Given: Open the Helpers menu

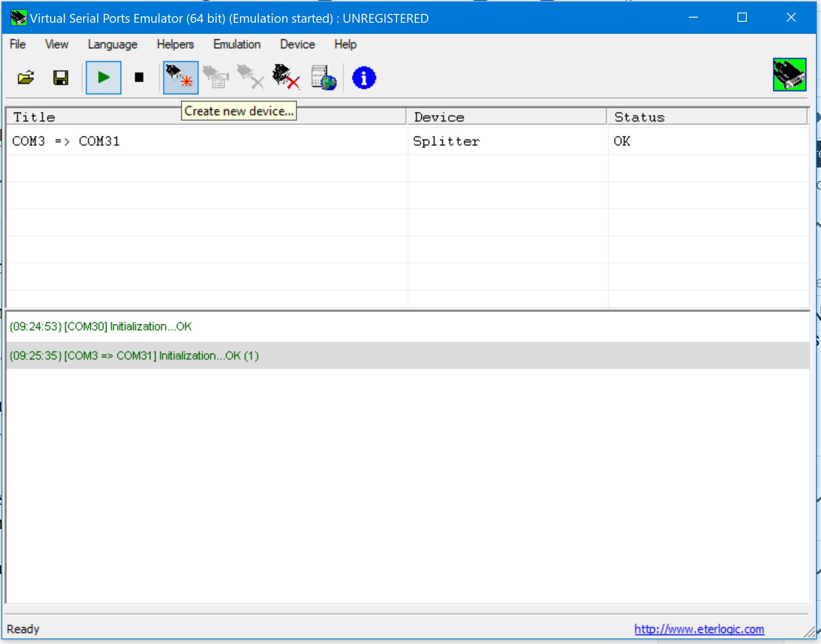Looking at the screenshot, I should (175, 44).
